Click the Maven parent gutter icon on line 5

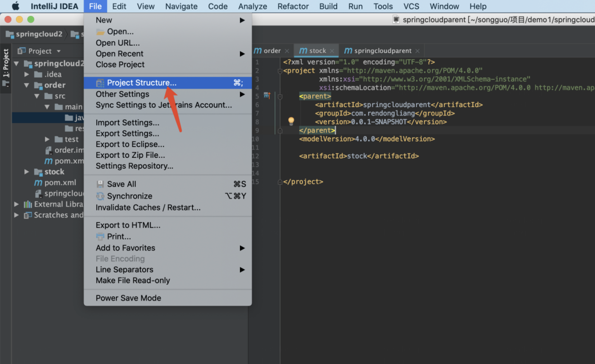267,96
